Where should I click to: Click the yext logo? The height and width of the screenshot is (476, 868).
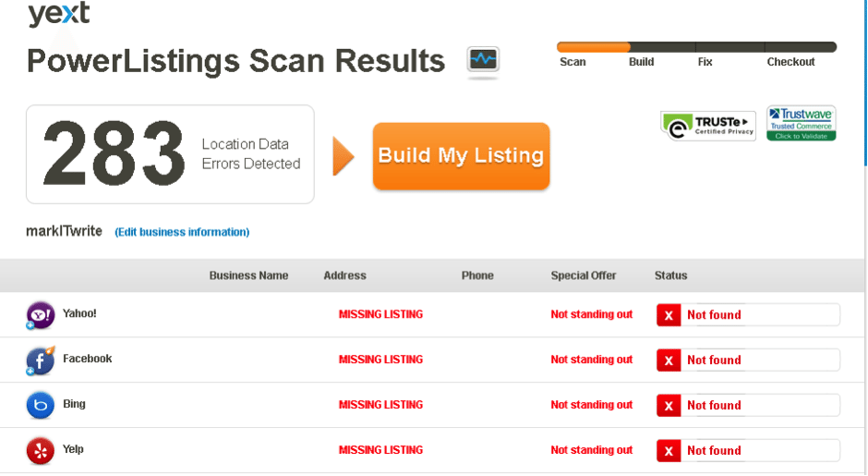(x=58, y=14)
